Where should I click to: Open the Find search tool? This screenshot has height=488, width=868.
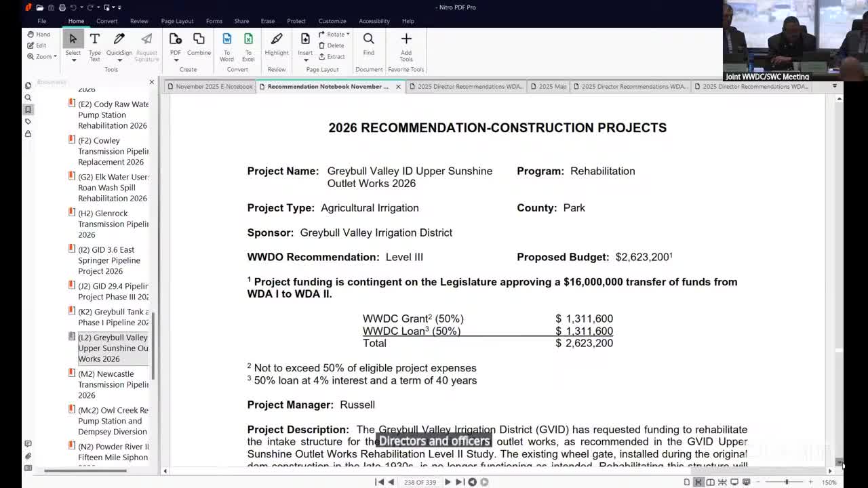[x=368, y=44]
